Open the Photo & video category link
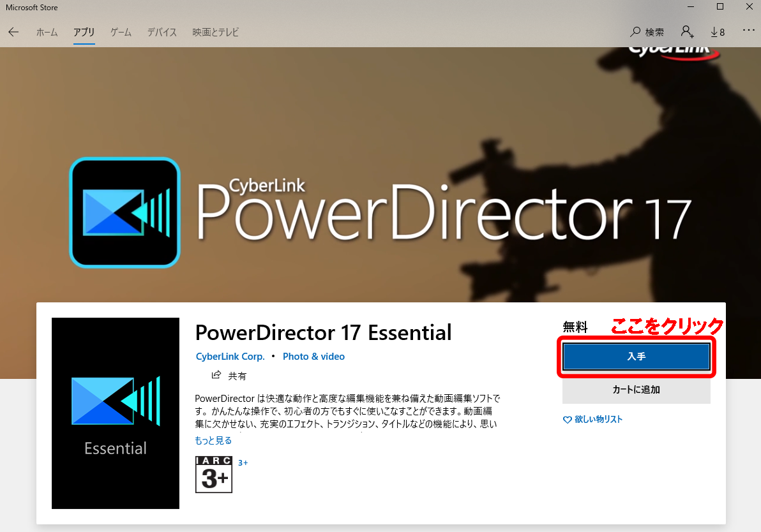The width and height of the screenshot is (761, 532). pos(313,357)
